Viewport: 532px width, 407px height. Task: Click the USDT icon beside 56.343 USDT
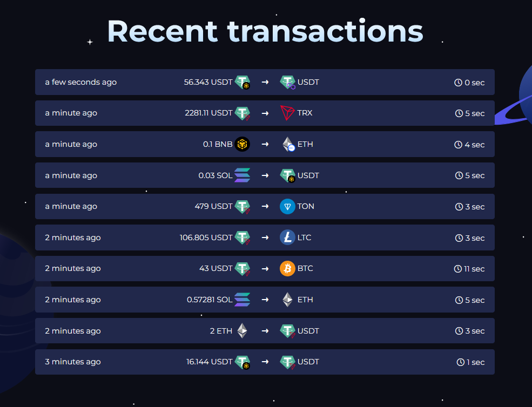[243, 83]
